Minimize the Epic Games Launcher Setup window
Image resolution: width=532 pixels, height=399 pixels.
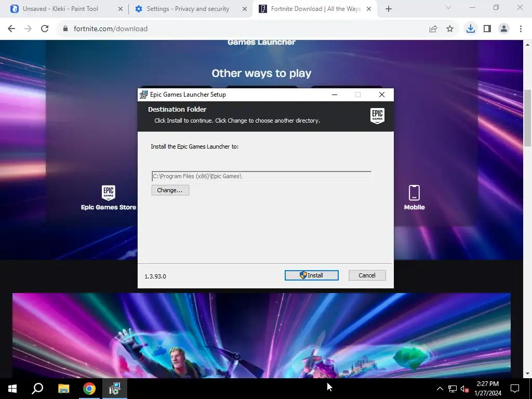[x=335, y=95]
